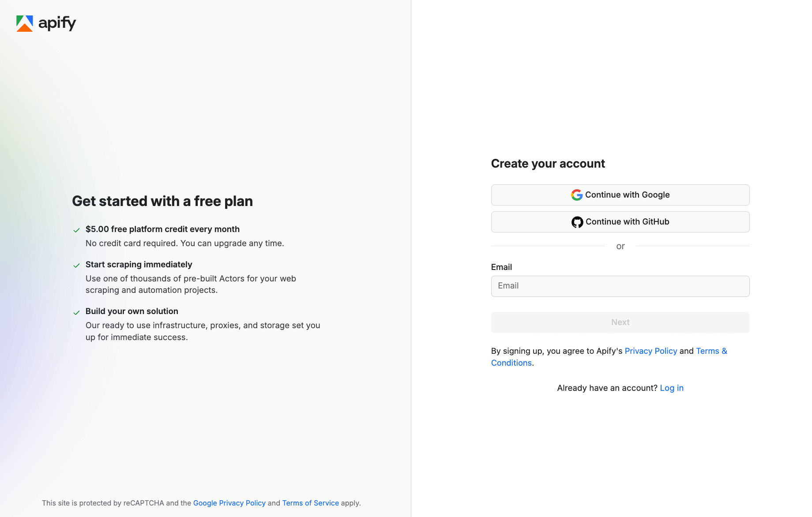Click the checkmark beside "Build your own solution"
The width and height of the screenshot is (812, 517).
coord(77,312)
